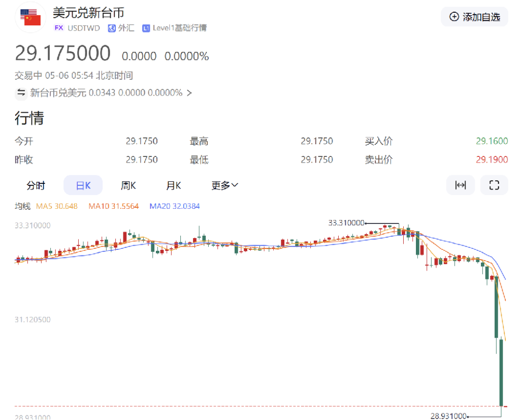
Task: Open the chevron after 新台币兑美元 quote
Action: [189, 93]
